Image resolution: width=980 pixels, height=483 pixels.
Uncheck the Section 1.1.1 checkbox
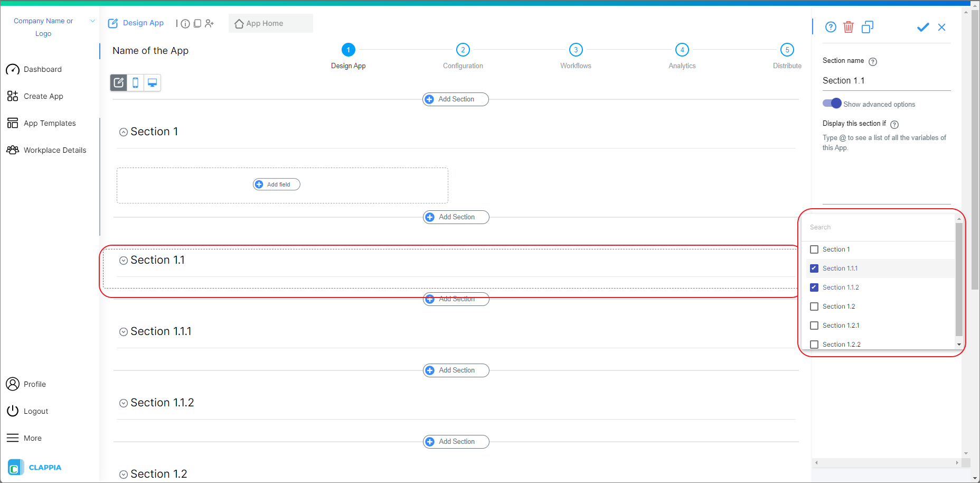(x=814, y=268)
